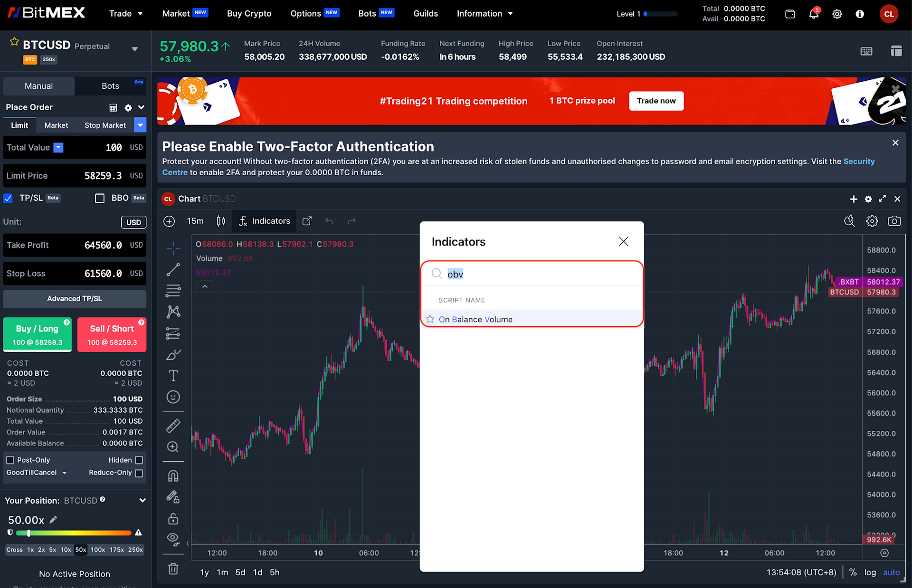
Task: Uncheck the TP/SL checkbox
Action: tap(8, 198)
